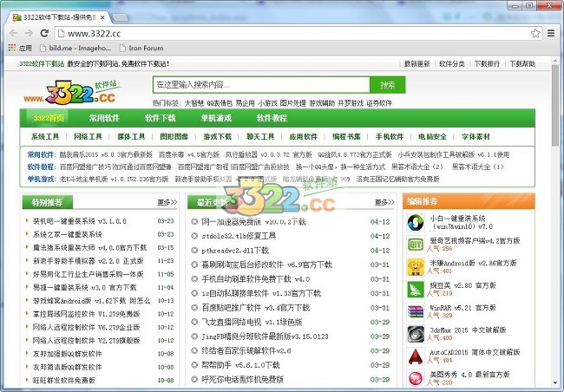Open 网络工具 category
The width and height of the screenshot is (564, 392).
(89, 137)
